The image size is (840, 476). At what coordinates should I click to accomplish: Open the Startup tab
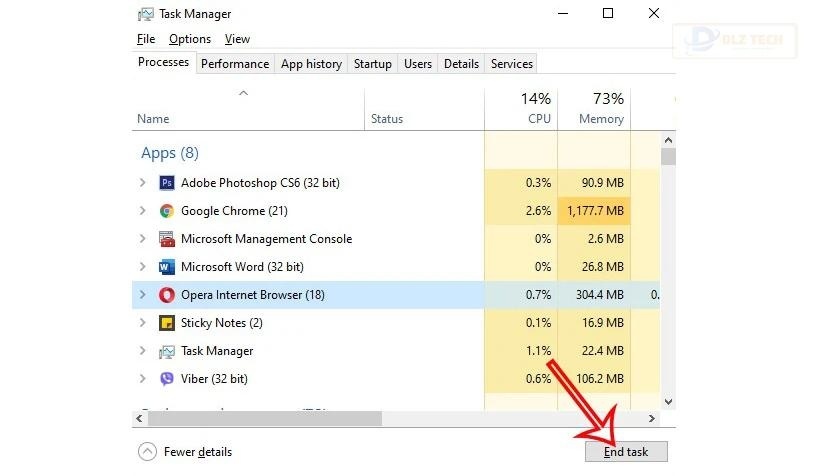(x=372, y=64)
